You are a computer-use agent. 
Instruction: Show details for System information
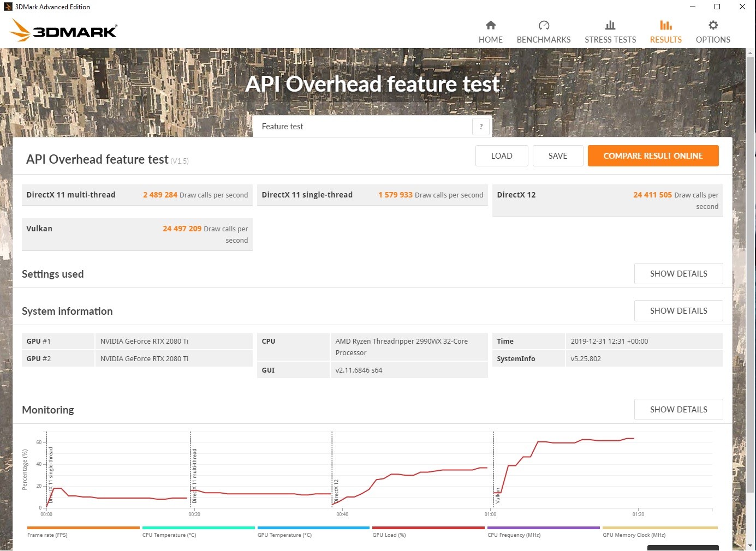tap(678, 310)
